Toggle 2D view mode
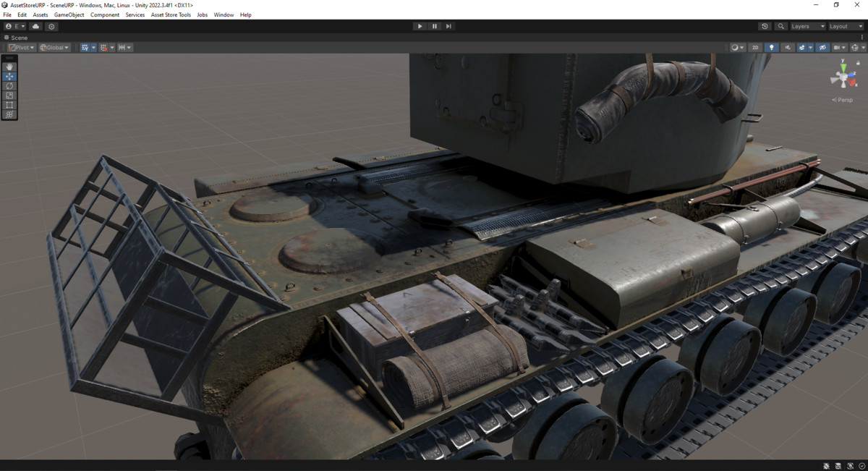868x471 pixels. pos(756,47)
